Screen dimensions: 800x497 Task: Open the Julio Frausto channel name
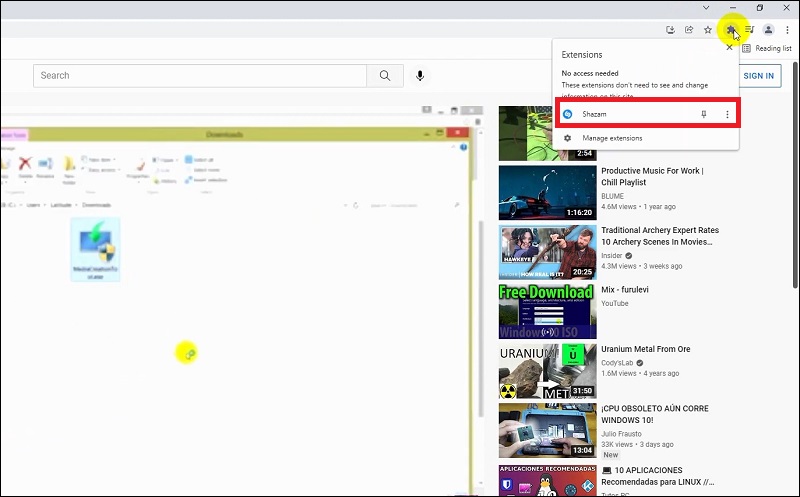(x=621, y=434)
